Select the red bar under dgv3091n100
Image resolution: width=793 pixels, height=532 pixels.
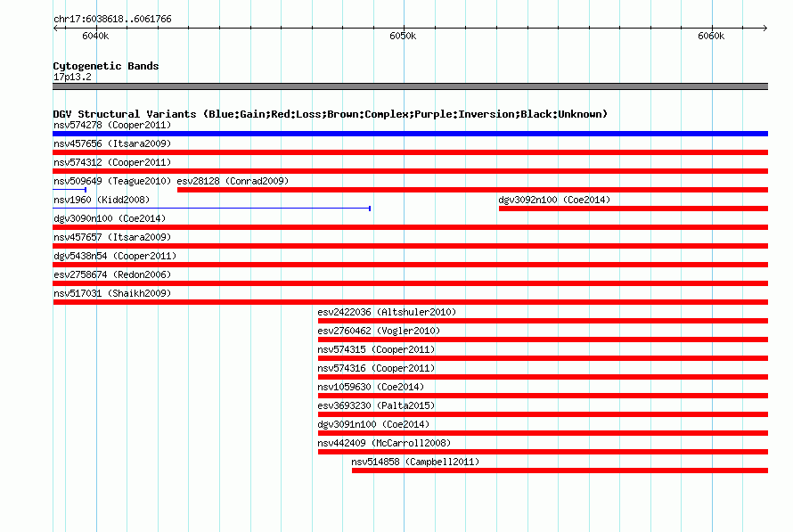pos(544,433)
